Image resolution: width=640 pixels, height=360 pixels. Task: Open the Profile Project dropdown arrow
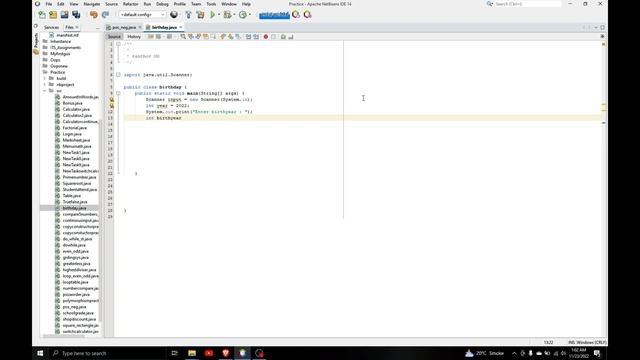pos(249,15)
